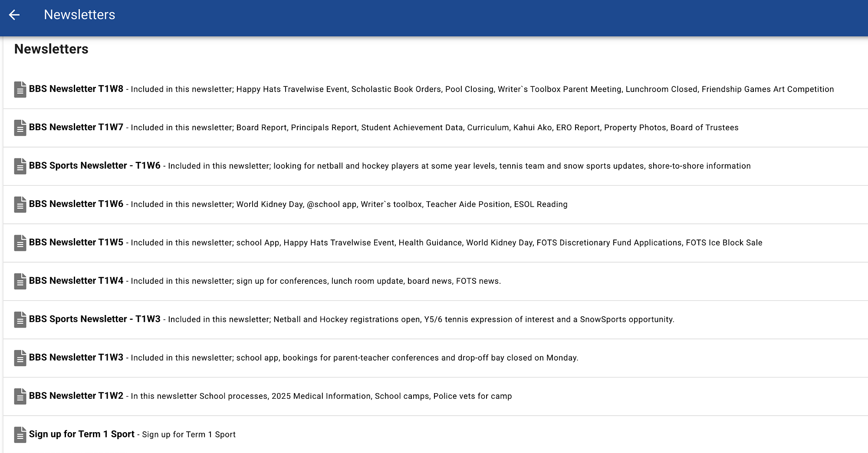Click the Newsletters title in blue header
Viewport: 868px width, 453px height.
[79, 15]
